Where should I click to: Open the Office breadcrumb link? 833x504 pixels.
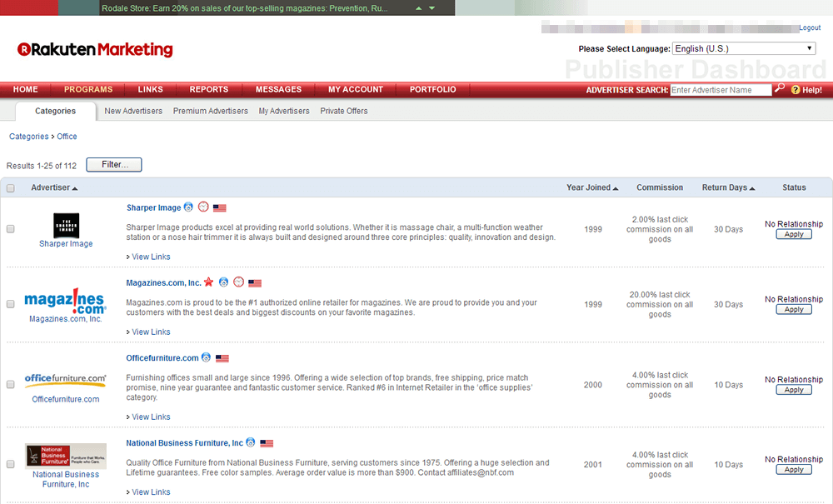[67, 137]
